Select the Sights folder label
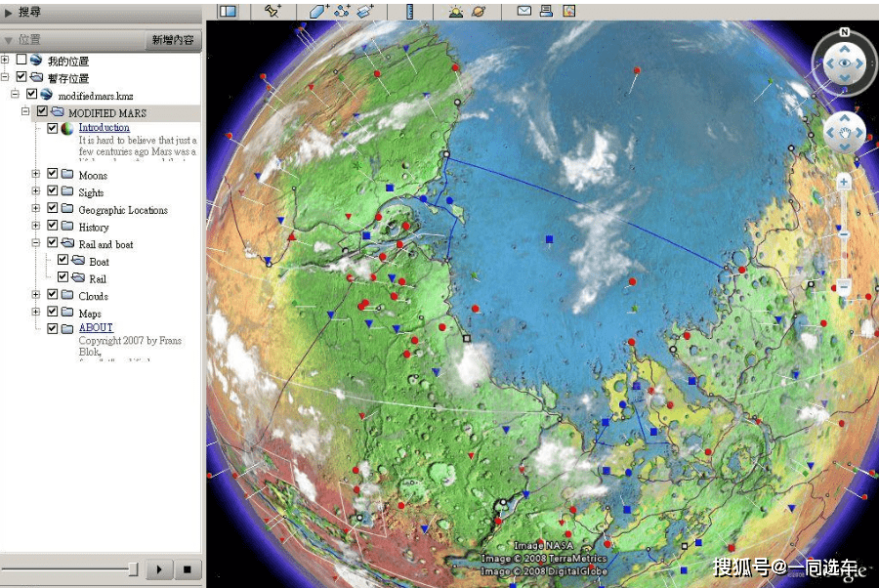Screen dimensions: 879x588 tap(91, 192)
